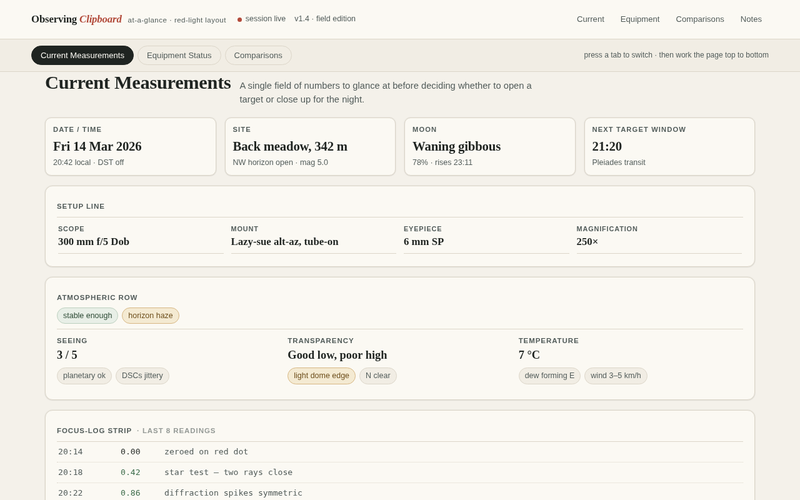
Task: Switch to the Comparisons tab pill
Action: (x=258, y=55)
